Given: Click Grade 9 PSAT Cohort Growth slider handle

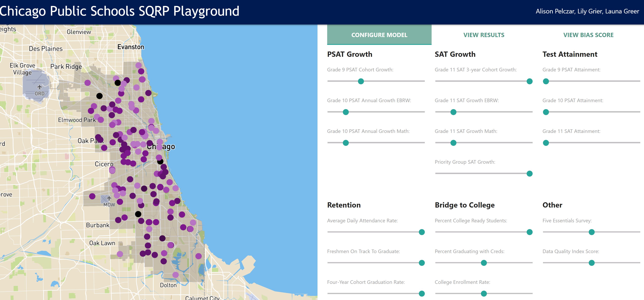Looking at the screenshot, I should [x=361, y=81].
